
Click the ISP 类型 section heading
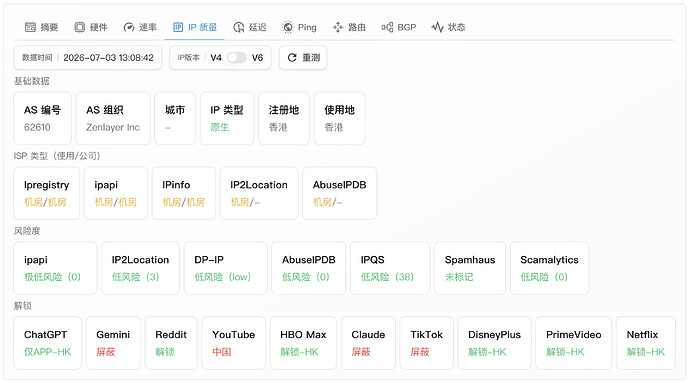click(x=57, y=156)
